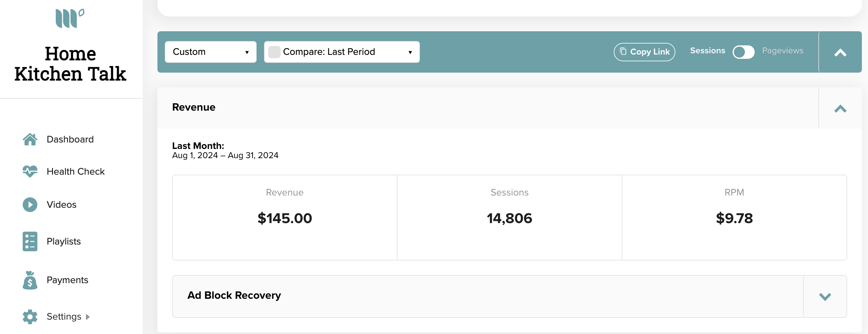Click the Videos play circle icon
This screenshot has height=334, width=868.
pyautogui.click(x=30, y=205)
